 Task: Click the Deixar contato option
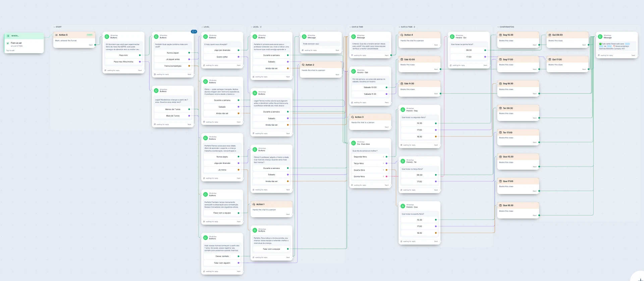pos(222,256)
